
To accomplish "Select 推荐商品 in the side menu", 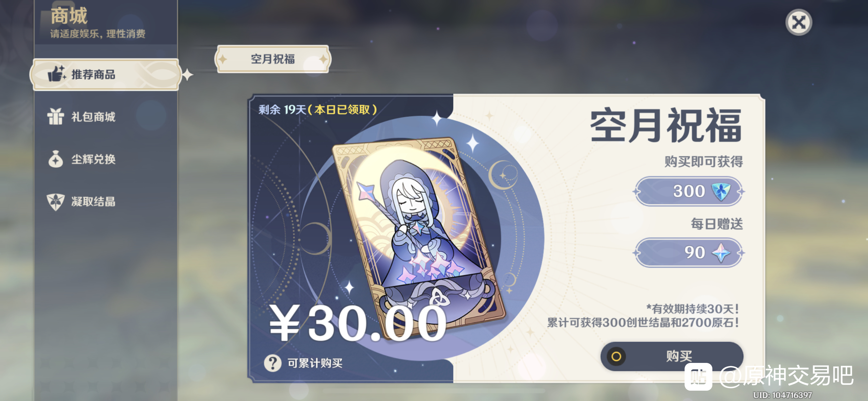I will [105, 75].
